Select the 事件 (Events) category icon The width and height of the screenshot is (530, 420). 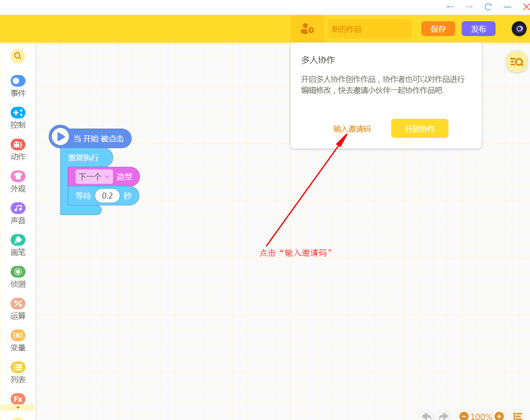(x=18, y=81)
